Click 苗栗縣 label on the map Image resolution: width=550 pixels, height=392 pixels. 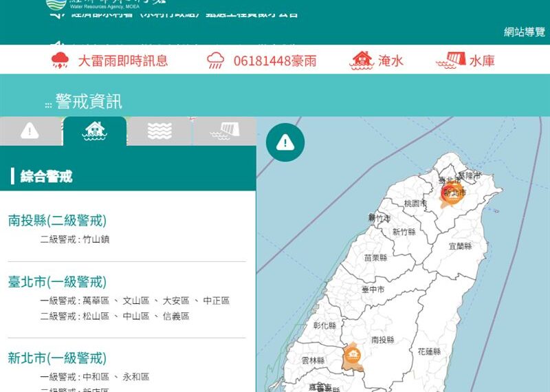(375, 258)
